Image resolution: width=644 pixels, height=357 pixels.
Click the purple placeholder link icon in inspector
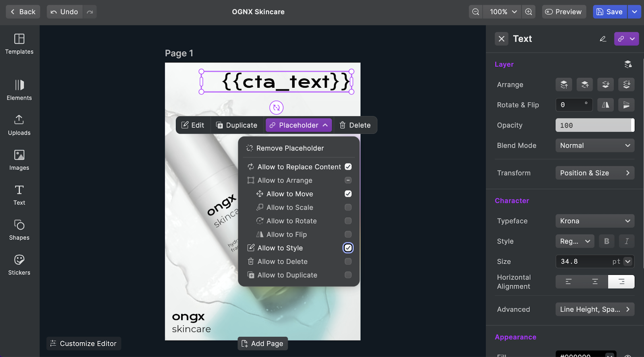[621, 39]
